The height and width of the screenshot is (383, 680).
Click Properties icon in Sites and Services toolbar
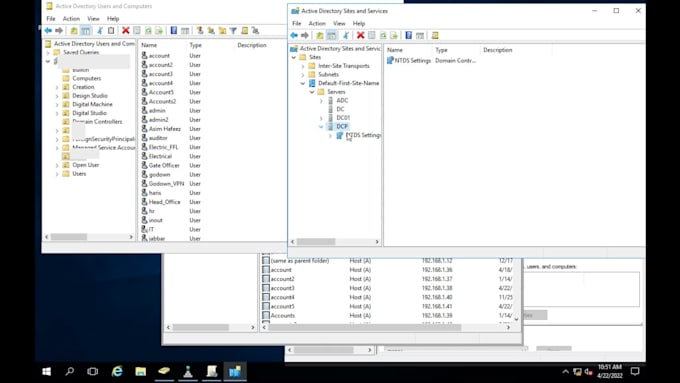click(x=372, y=35)
